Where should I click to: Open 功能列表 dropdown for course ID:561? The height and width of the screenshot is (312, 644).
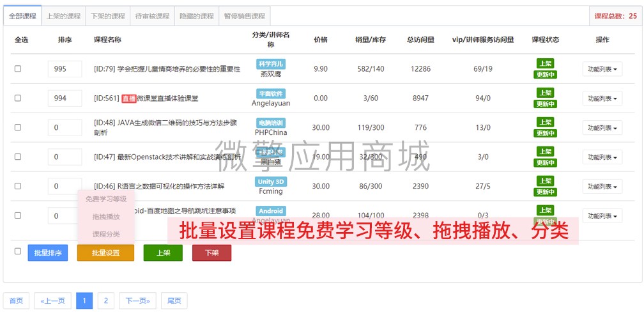(x=602, y=98)
